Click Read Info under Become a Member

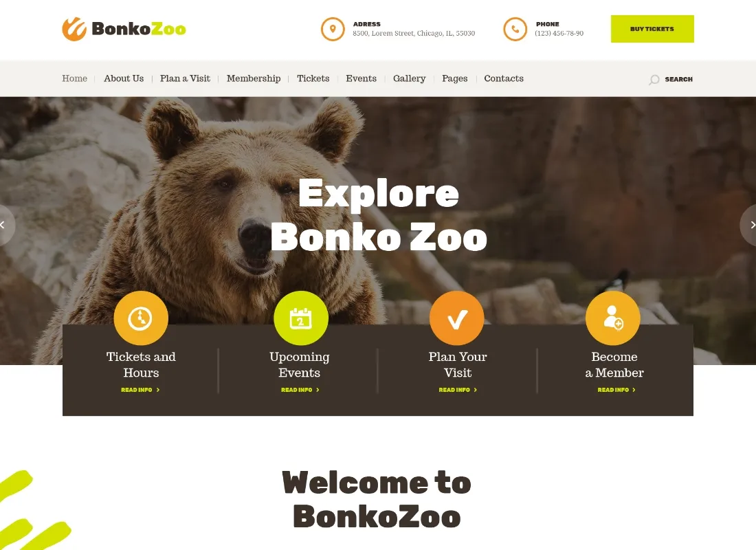pyautogui.click(x=616, y=390)
